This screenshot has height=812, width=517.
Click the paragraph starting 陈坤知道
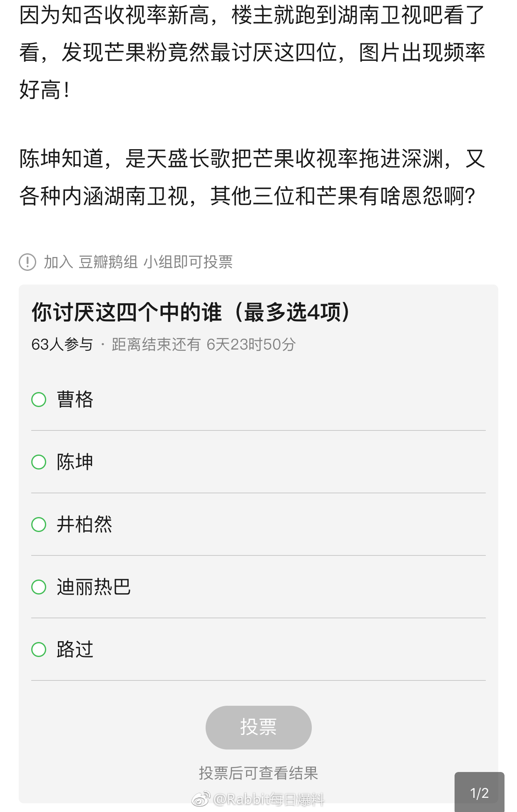(252, 177)
